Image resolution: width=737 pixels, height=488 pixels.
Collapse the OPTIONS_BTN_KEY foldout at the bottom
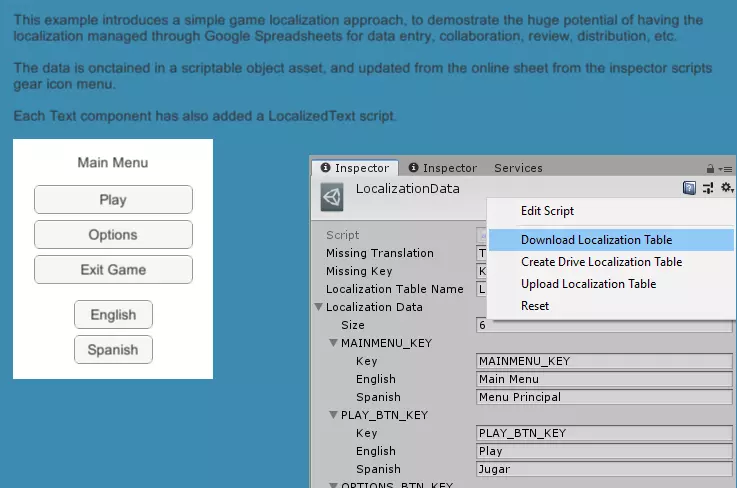(x=333, y=485)
